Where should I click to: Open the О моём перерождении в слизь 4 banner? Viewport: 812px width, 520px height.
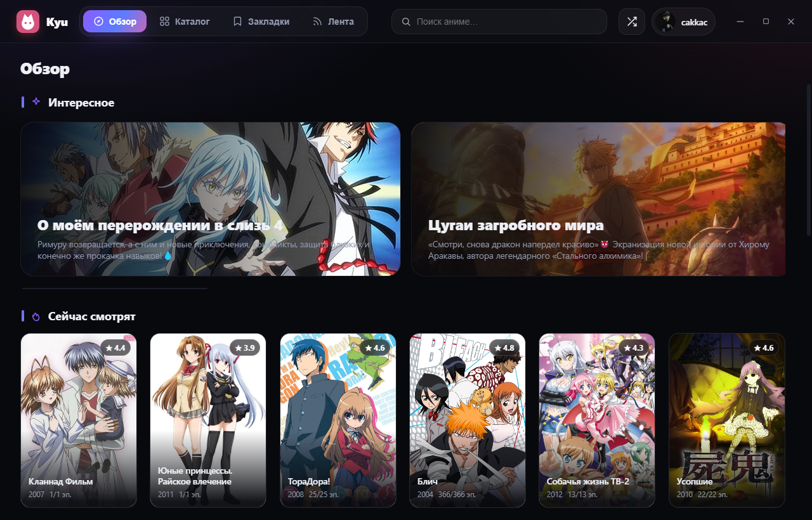(x=211, y=199)
